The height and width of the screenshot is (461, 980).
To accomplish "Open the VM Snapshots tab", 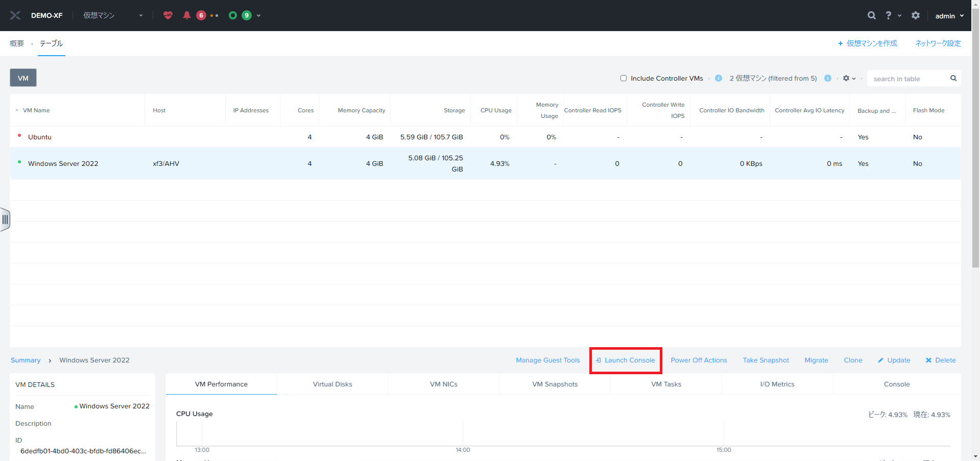I will [555, 384].
